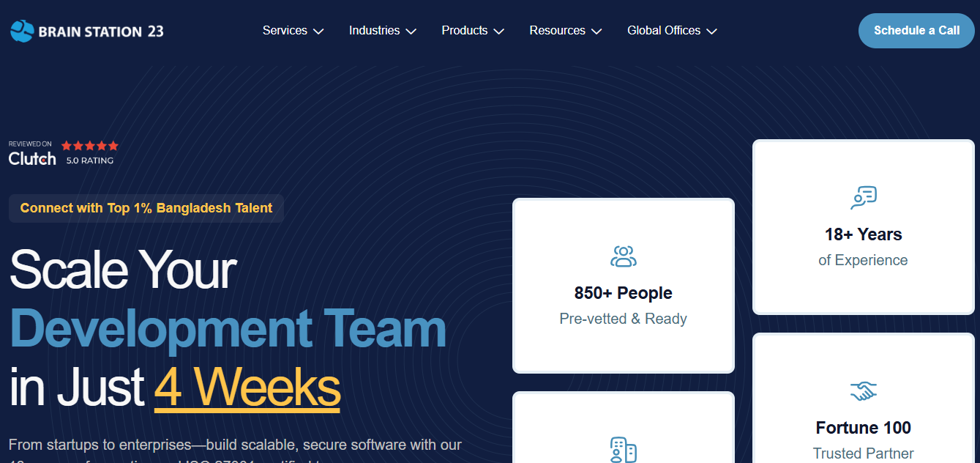Viewport: 980px width, 463px height.
Task: Click the REVIEWED ON label
Action: [x=30, y=144]
